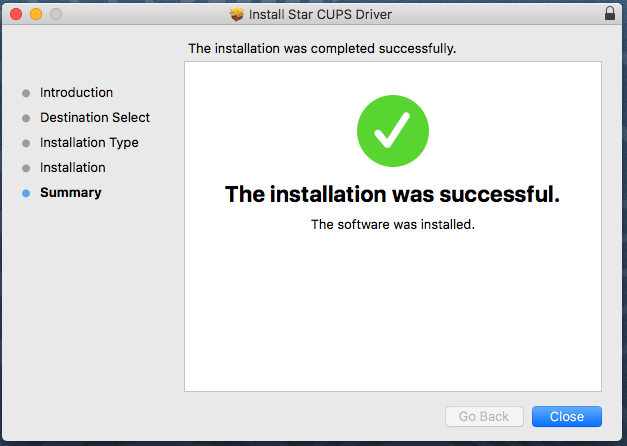
Task: Select the bold Summary step label
Action: point(70,193)
